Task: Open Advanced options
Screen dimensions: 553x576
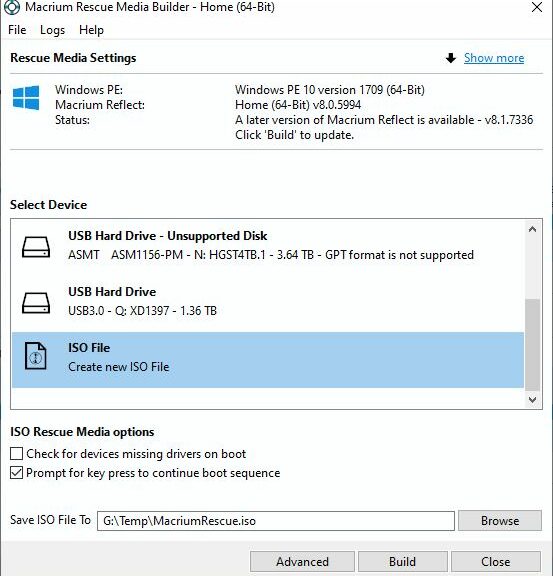Action: (x=302, y=562)
